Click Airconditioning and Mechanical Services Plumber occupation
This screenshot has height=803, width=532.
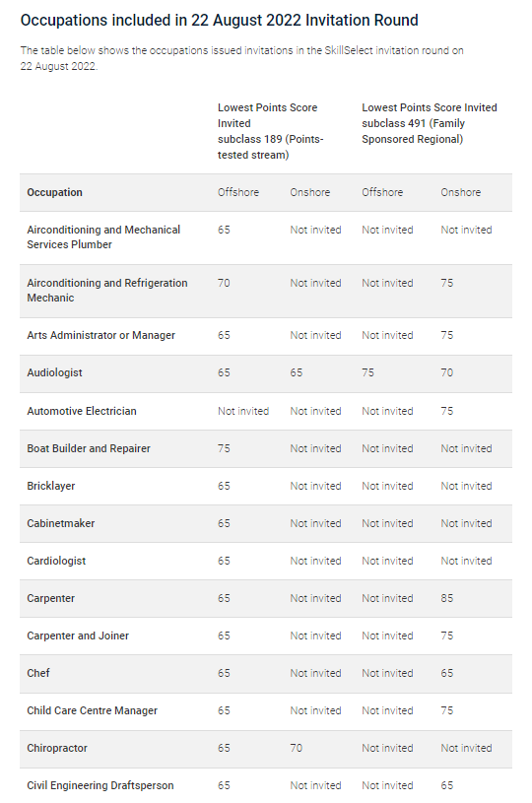click(103, 237)
